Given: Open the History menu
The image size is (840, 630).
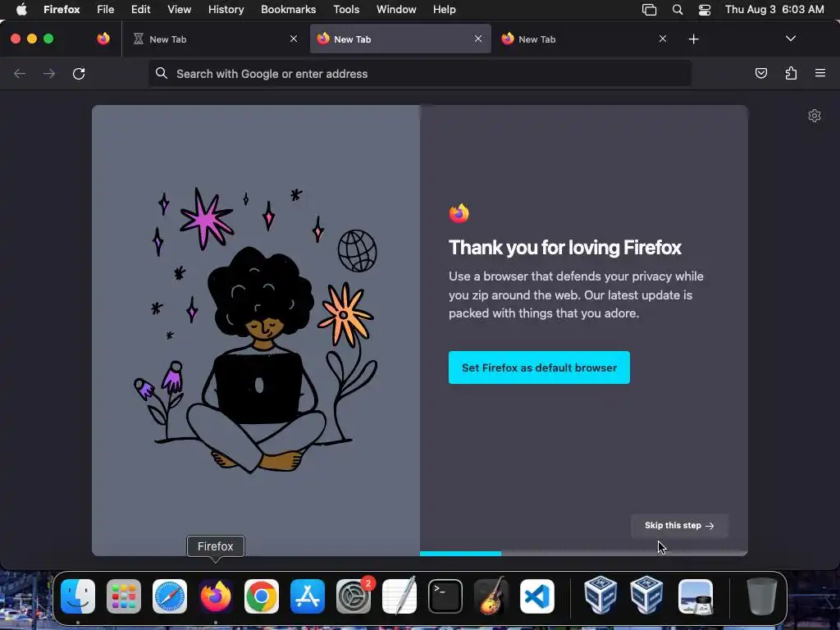Looking at the screenshot, I should (x=226, y=10).
